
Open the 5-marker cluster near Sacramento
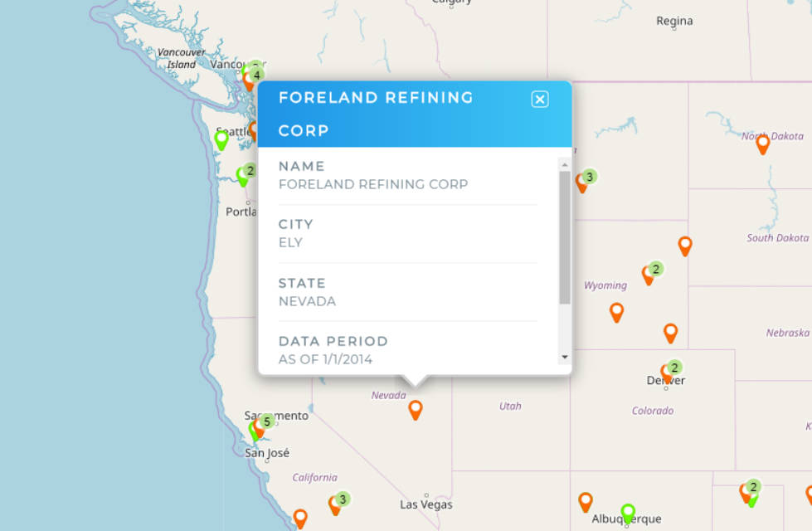(x=267, y=421)
